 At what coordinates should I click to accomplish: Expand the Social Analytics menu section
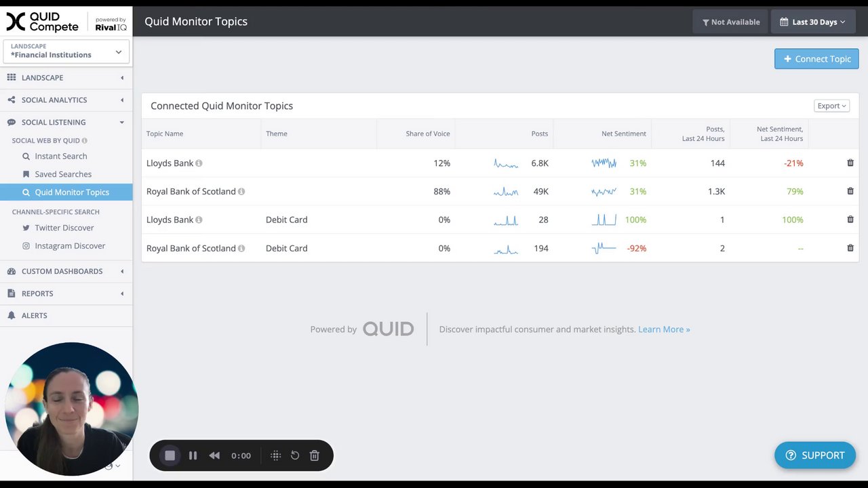coord(66,100)
